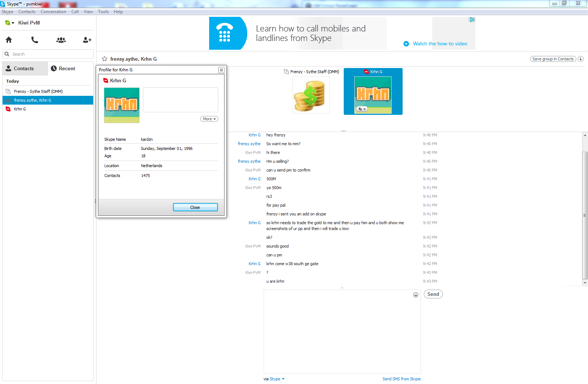Star the frensy.sythe, Krhn G conversation as favorite
This screenshot has height=384, width=588.
tap(105, 59)
